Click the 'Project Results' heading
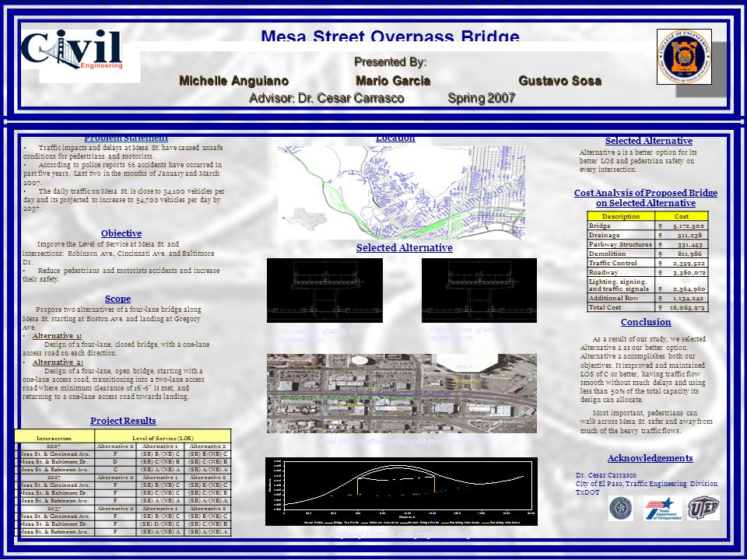The image size is (747, 560). tap(123, 421)
